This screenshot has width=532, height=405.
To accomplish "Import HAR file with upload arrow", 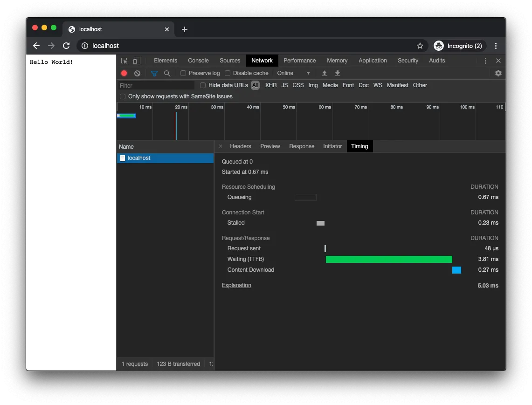I will [325, 73].
